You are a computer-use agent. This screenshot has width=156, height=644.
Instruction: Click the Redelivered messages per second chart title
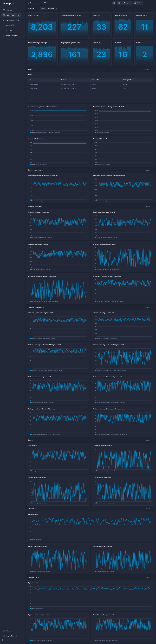point(39,377)
